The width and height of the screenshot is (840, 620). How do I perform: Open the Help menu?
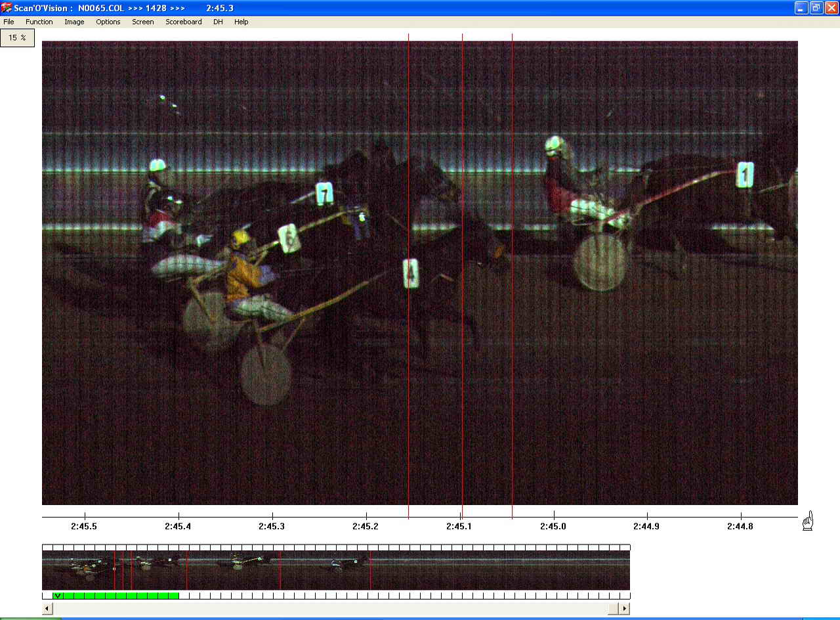(241, 22)
